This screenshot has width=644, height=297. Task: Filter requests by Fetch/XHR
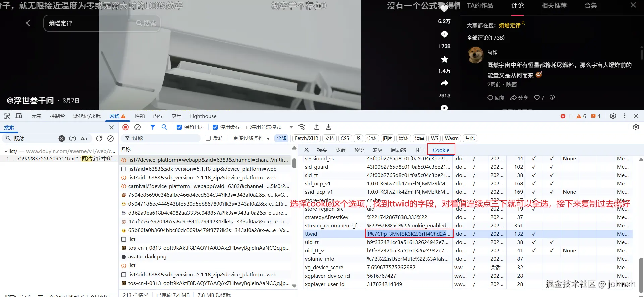(x=306, y=138)
